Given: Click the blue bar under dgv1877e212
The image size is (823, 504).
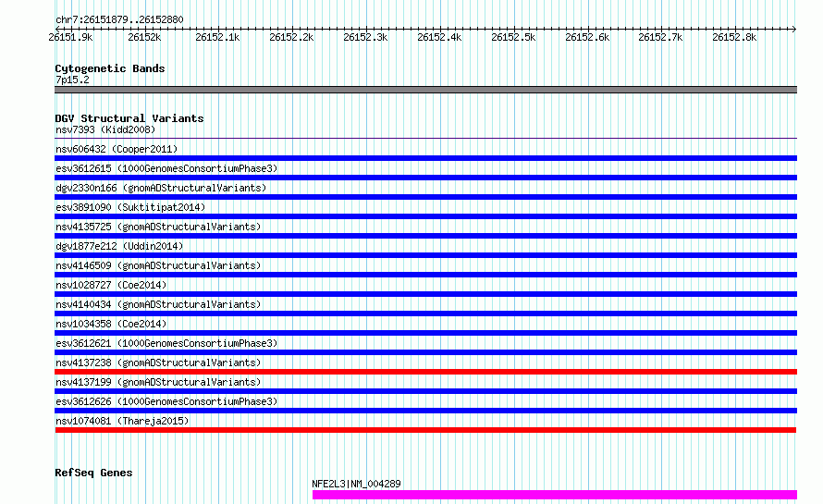Looking at the screenshot, I should tap(425, 255).
